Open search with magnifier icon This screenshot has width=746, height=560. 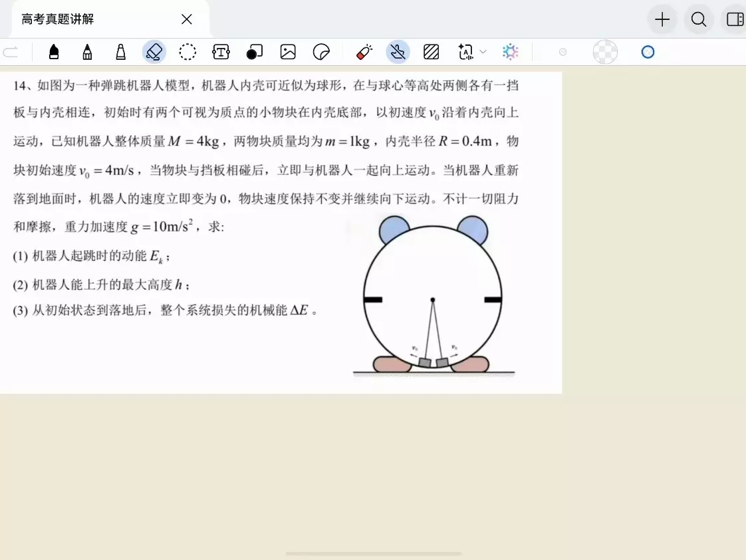click(x=699, y=19)
